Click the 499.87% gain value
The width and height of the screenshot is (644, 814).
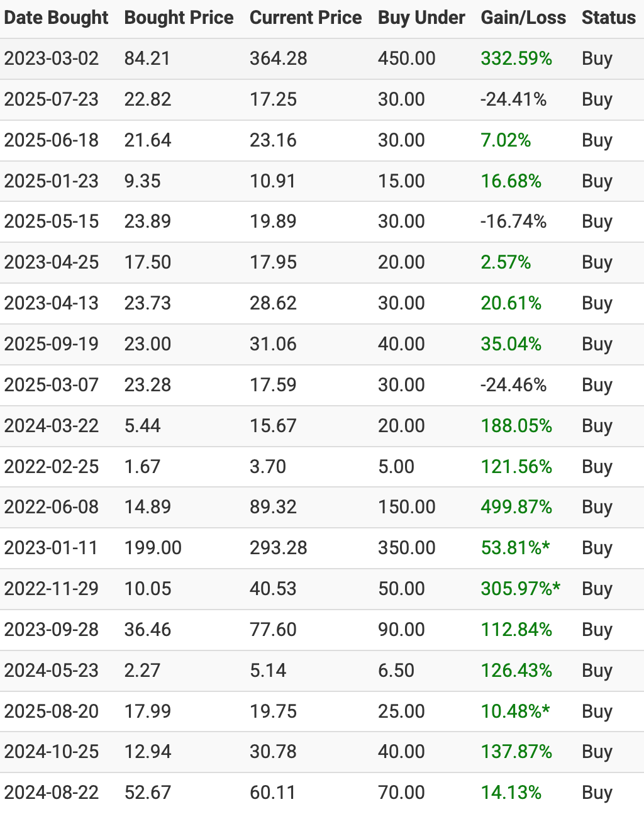tap(516, 507)
